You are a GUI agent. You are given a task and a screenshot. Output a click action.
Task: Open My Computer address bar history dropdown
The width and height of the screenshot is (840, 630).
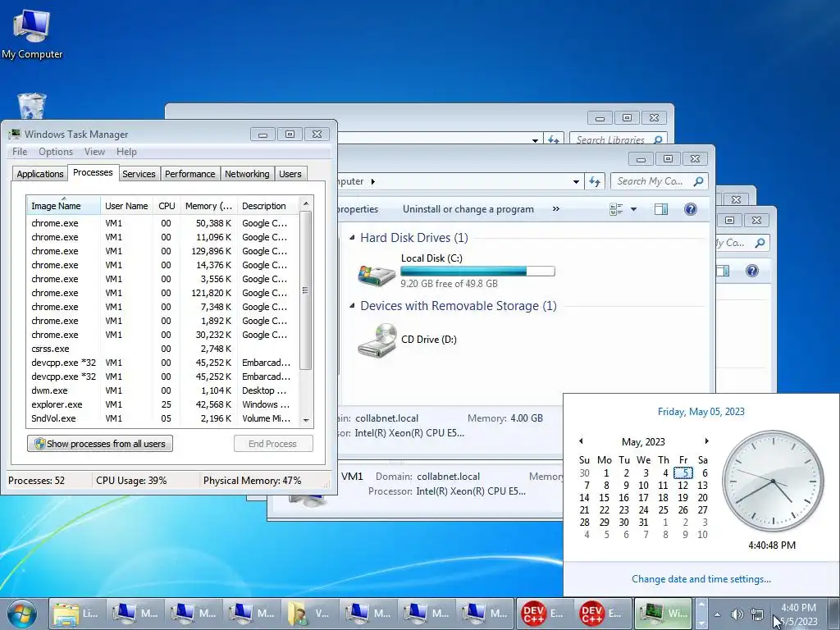click(577, 181)
